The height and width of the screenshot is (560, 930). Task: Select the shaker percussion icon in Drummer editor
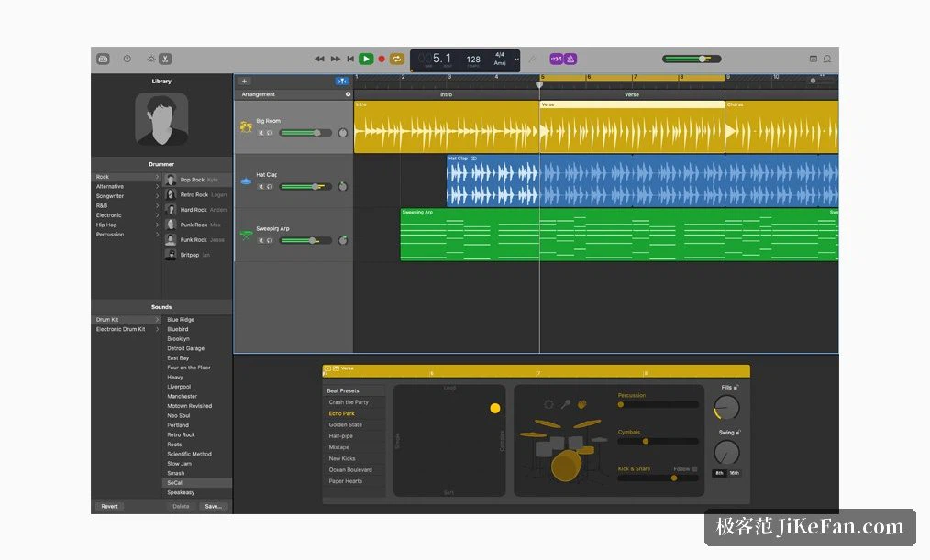pos(566,404)
